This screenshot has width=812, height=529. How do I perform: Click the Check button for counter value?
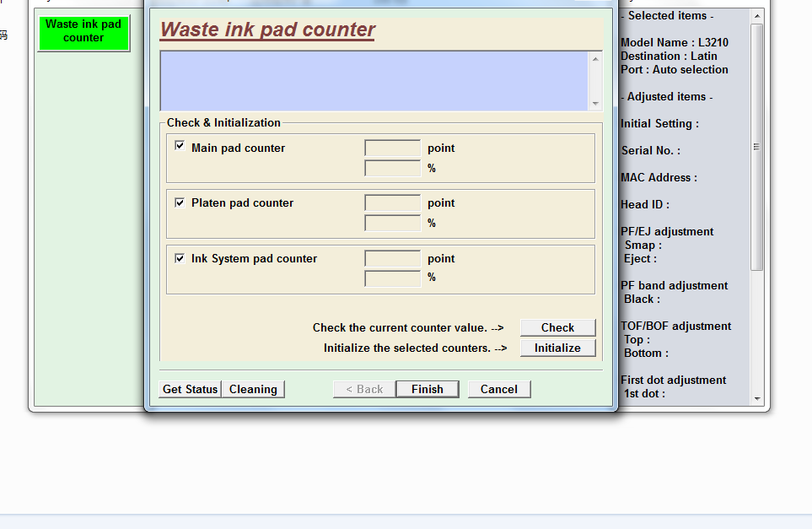557,327
